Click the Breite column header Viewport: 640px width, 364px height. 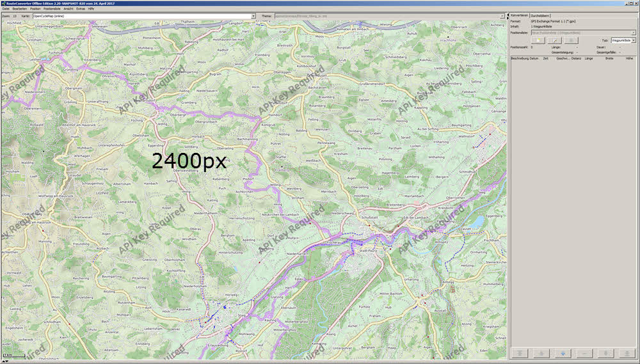click(x=609, y=58)
